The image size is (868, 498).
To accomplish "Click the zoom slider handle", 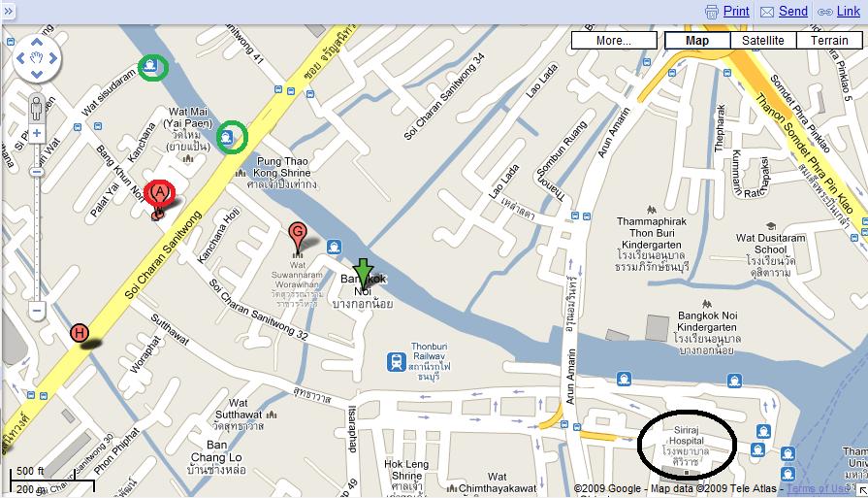I will 37,172.
